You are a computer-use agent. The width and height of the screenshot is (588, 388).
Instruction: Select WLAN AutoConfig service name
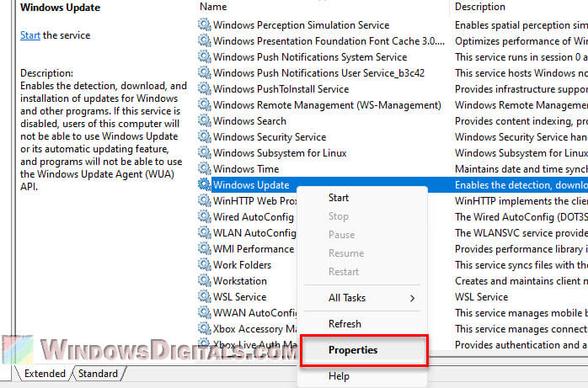click(254, 233)
